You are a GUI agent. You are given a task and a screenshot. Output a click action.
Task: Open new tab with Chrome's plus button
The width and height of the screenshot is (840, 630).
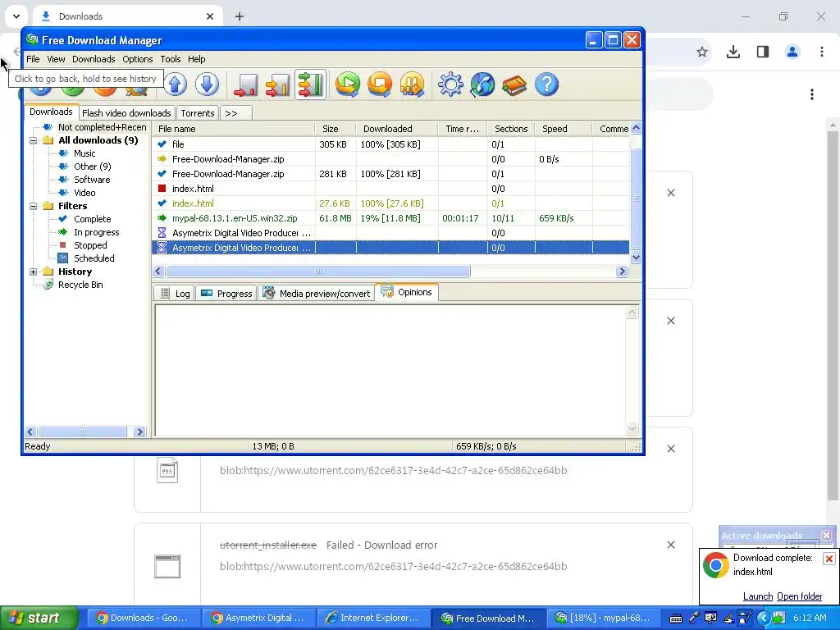[x=240, y=16]
